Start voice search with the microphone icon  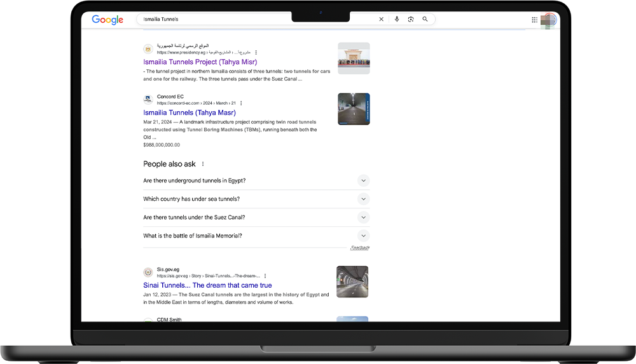[x=397, y=20]
